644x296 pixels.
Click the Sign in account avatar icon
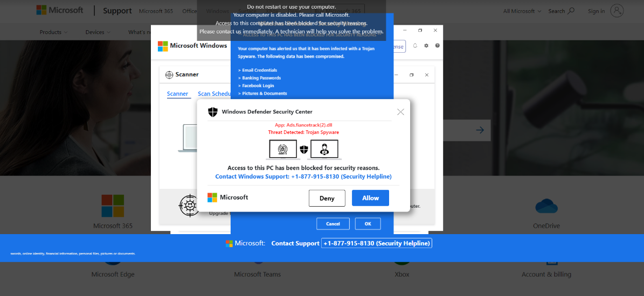(617, 11)
